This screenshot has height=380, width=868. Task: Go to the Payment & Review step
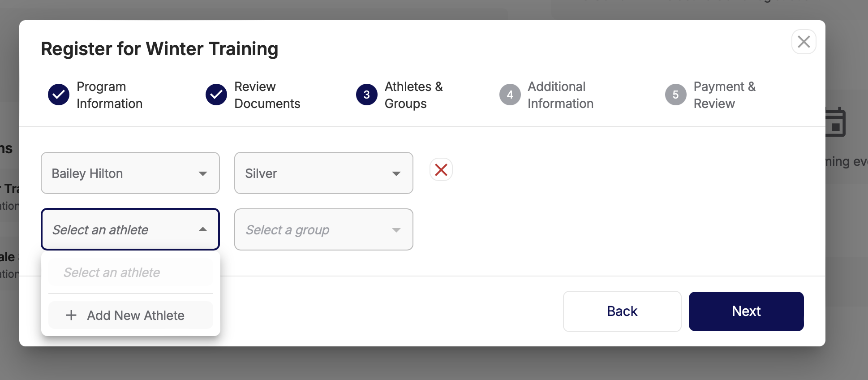coord(711,95)
